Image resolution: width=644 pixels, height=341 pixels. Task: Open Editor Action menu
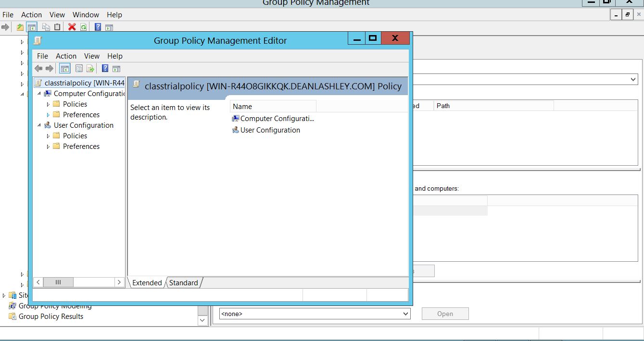pos(66,56)
